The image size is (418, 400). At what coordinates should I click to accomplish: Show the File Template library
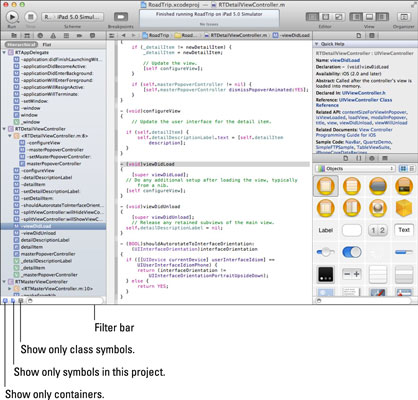coord(346,158)
